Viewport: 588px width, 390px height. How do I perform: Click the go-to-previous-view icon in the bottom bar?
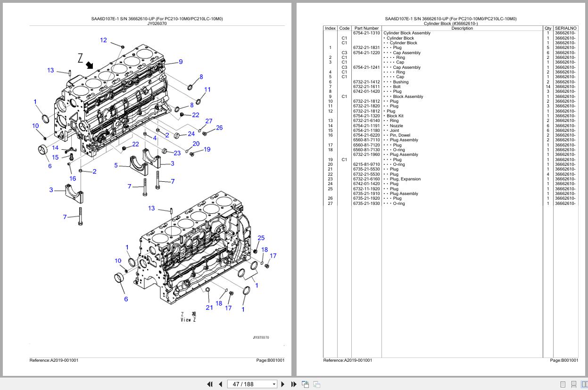(306, 384)
